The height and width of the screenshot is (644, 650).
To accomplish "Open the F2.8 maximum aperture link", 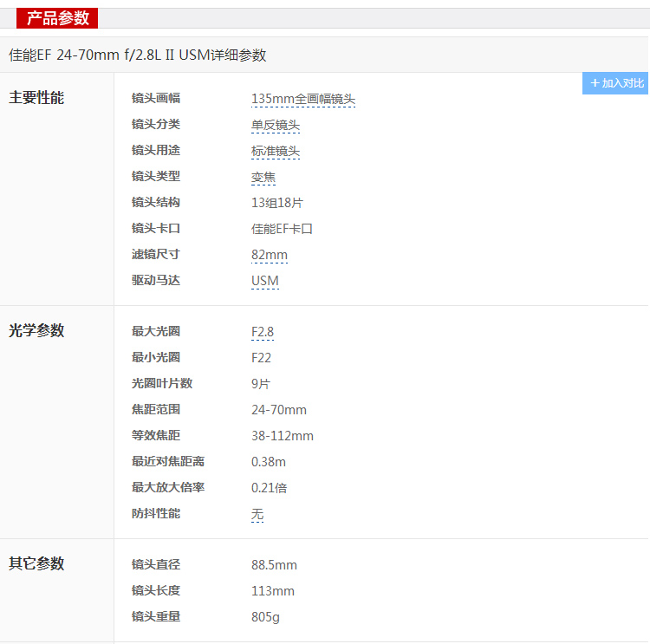I will [x=263, y=332].
